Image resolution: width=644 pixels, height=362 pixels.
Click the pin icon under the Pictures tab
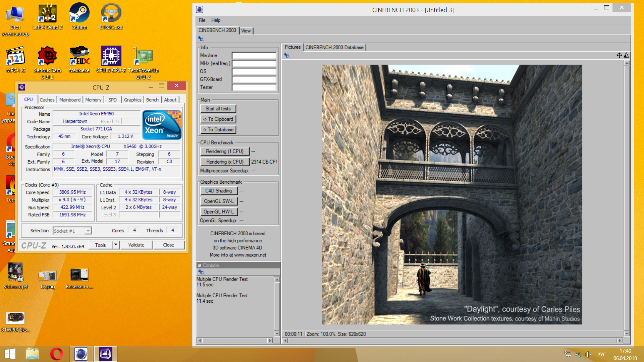pos(286,55)
